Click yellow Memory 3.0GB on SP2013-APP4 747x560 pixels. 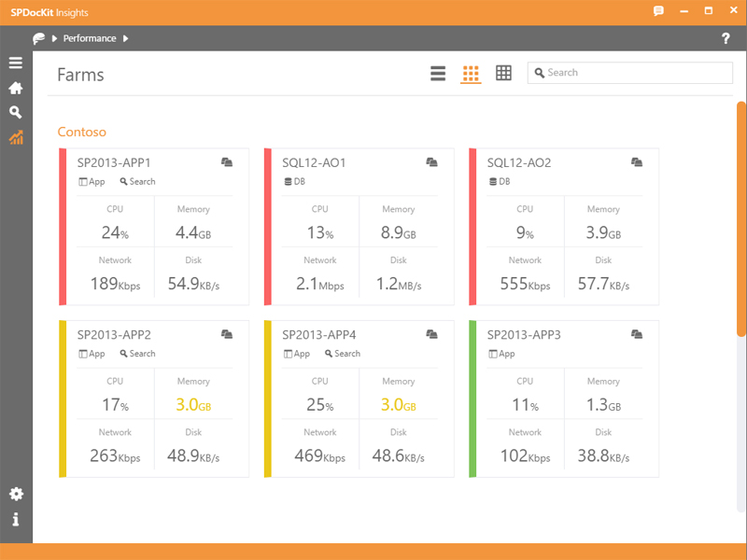coord(399,404)
